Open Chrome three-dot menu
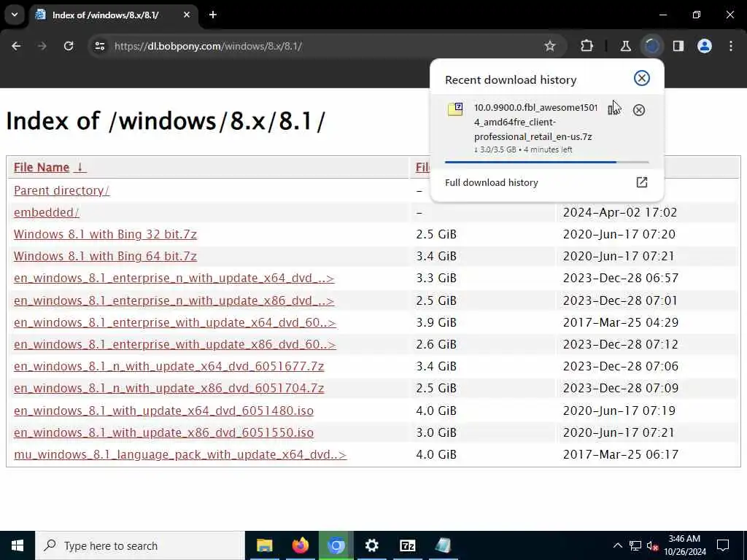 point(731,46)
